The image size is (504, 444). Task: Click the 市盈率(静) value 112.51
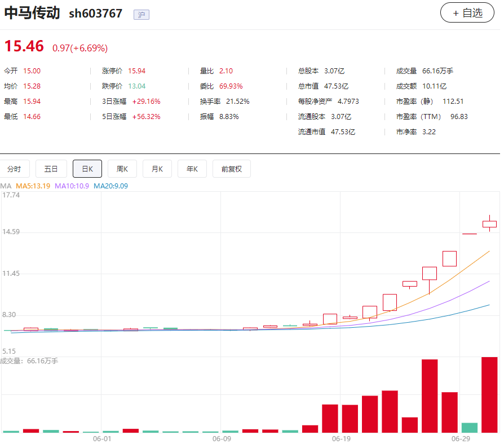point(453,102)
